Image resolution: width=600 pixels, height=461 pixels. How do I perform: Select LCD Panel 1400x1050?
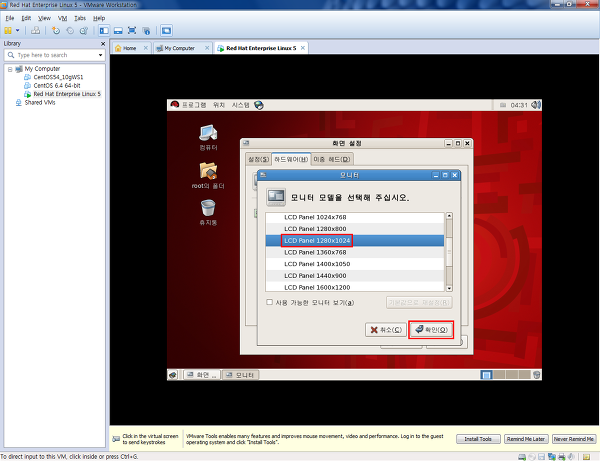(x=355, y=264)
